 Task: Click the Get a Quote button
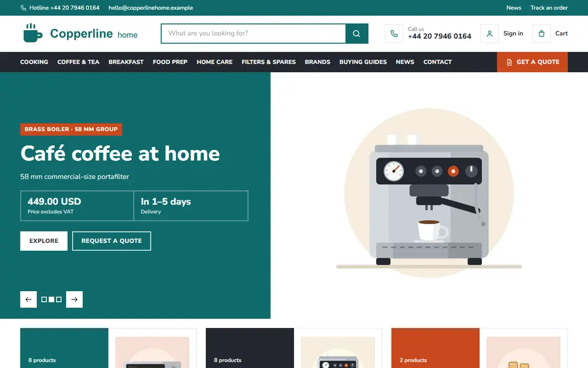click(532, 62)
